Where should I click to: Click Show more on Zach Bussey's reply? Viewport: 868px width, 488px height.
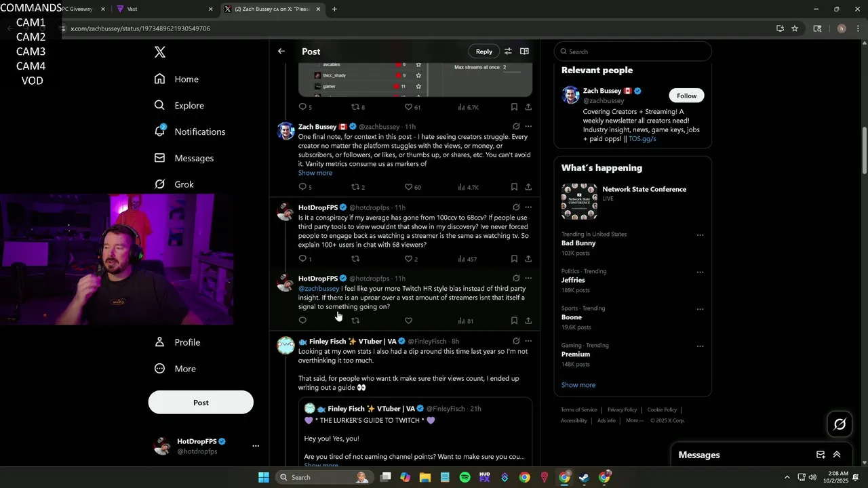tap(315, 173)
